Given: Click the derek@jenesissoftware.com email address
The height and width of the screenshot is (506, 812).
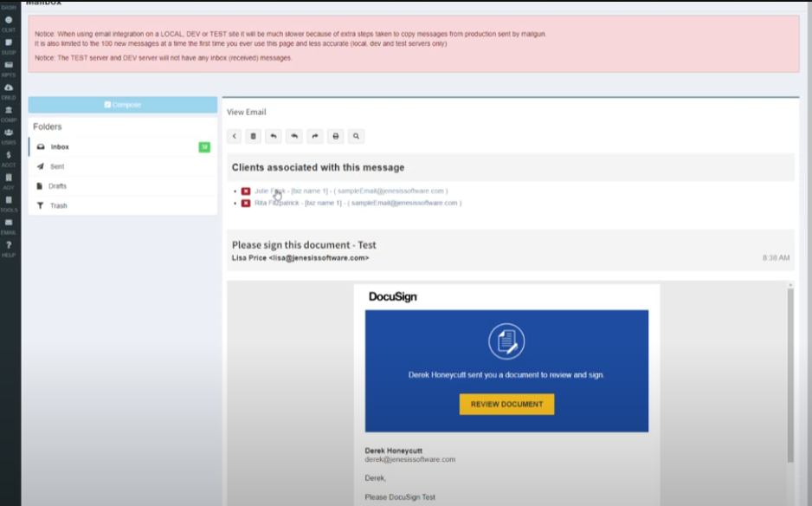Looking at the screenshot, I should (410, 459).
